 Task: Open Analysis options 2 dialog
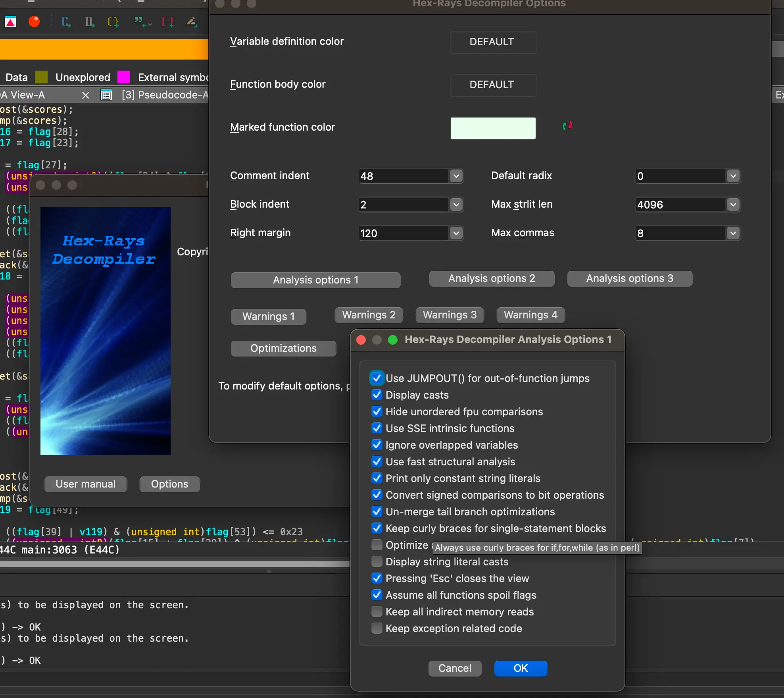tap(492, 278)
